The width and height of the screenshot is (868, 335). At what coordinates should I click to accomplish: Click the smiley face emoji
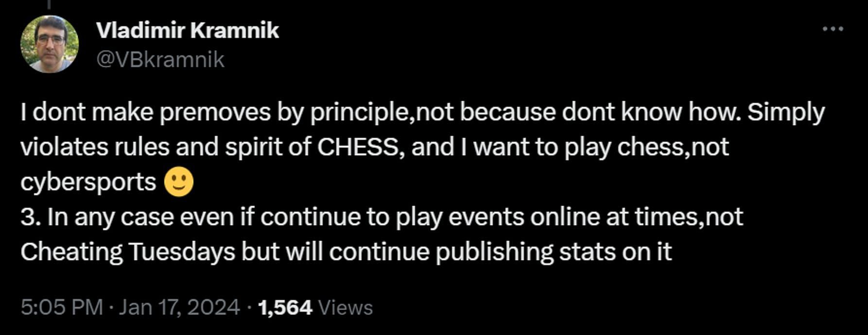click(x=179, y=183)
